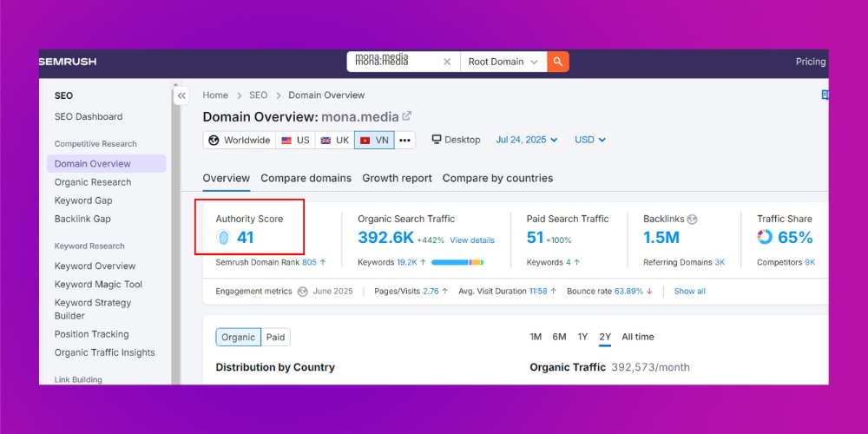Select the Paid toggle button

click(276, 337)
